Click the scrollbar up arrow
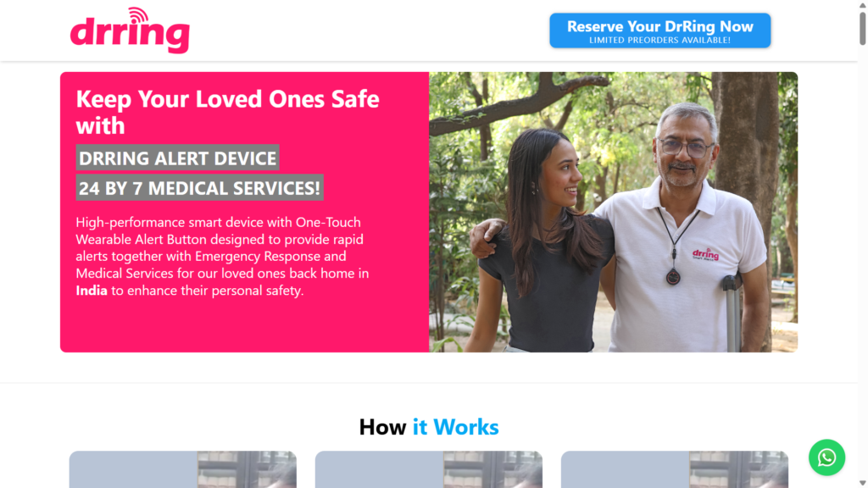Image resolution: width=868 pixels, height=488 pixels. [x=862, y=4]
